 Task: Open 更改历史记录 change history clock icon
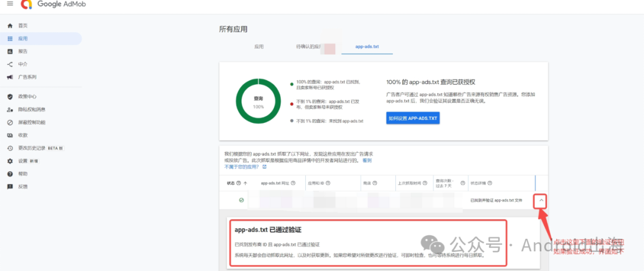10,148
